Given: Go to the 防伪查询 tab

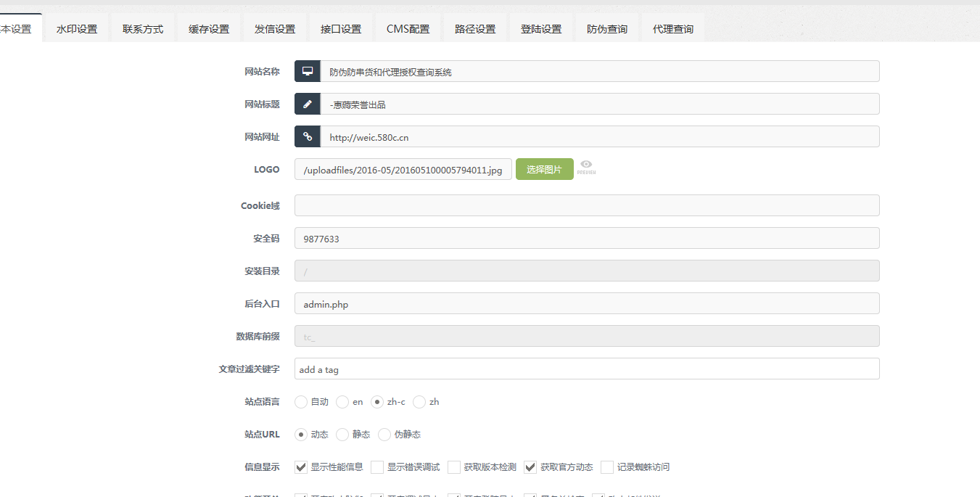Looking at the screenshot, I should click(x=607, y=29).
